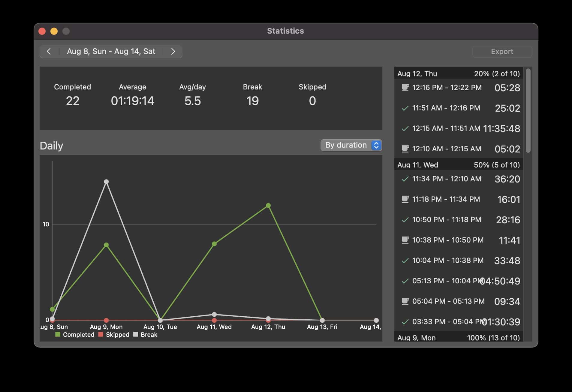Open the By duration dropdown
This screenshot has width=572, height=392.
351,145
